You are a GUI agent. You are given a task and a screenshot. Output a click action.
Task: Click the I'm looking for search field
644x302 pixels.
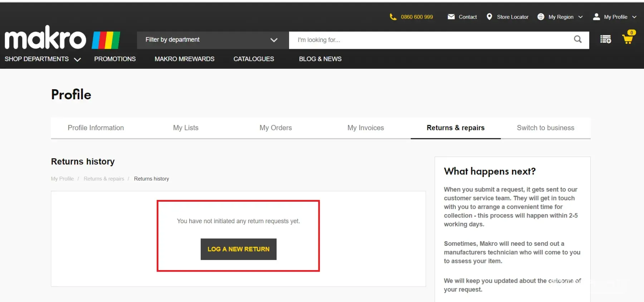(x=429, y=40)
